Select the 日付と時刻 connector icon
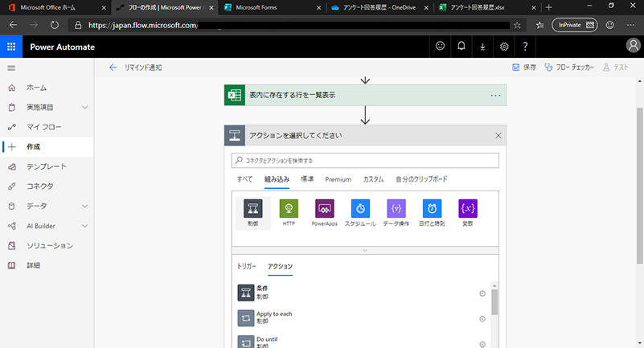Screen dimensions: 644x348 tap(432, 209)
